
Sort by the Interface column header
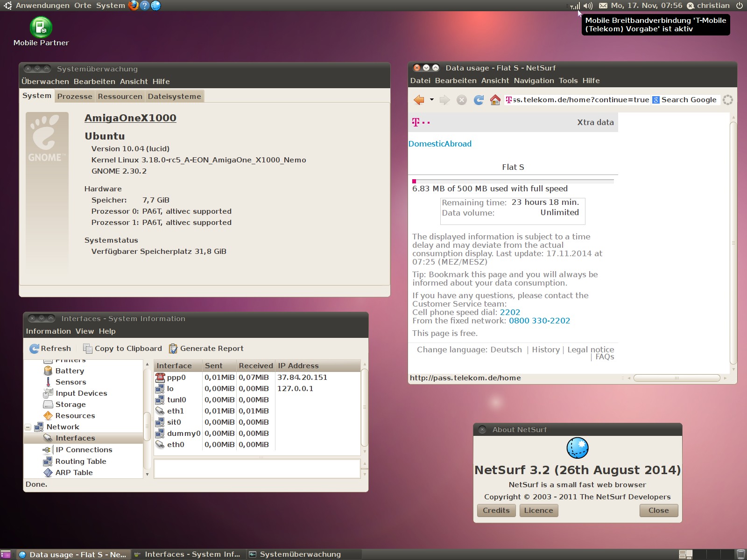tap(174, 366)
